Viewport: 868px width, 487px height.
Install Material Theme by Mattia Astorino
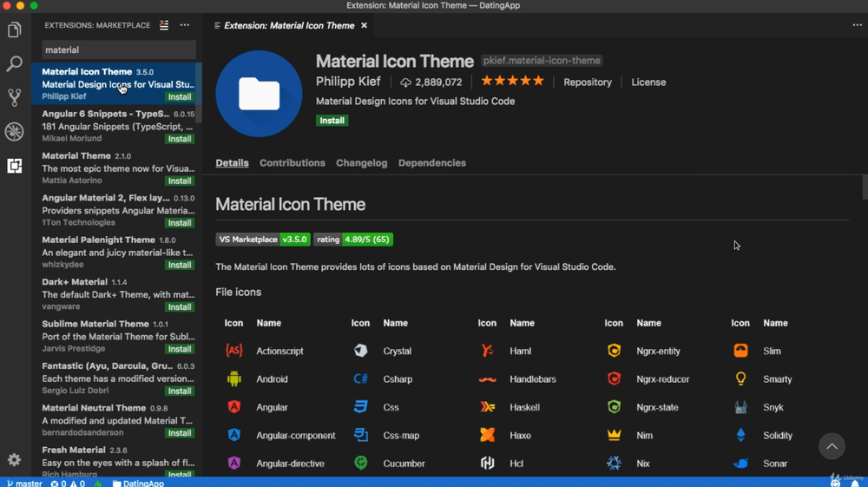coord(180,181)
